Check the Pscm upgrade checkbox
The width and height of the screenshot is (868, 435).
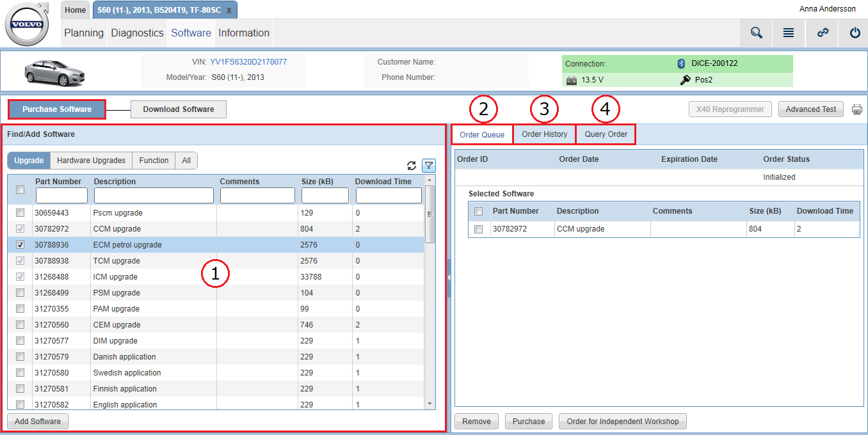pyautogui.click(x=20, y=212)
